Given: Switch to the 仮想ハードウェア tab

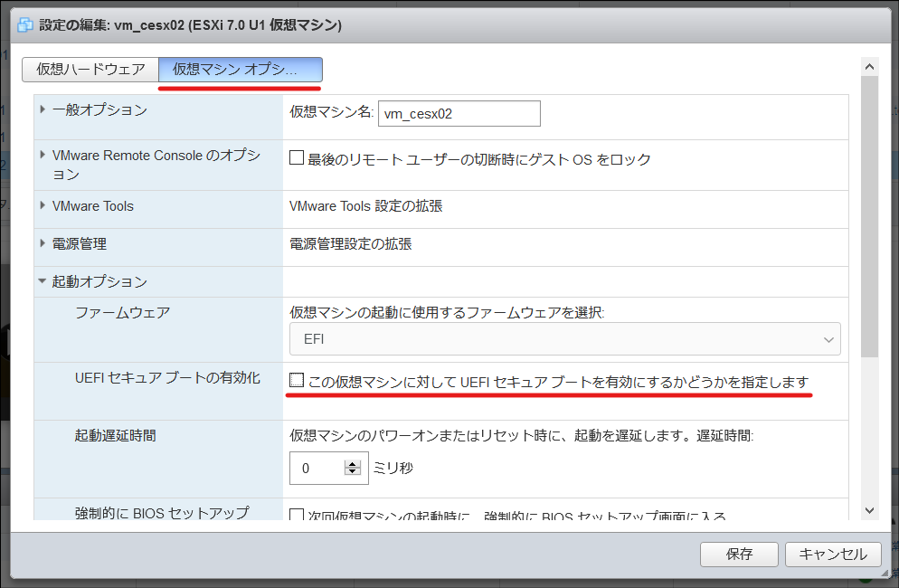Looking at the screenshot, I should click(90, 70).
